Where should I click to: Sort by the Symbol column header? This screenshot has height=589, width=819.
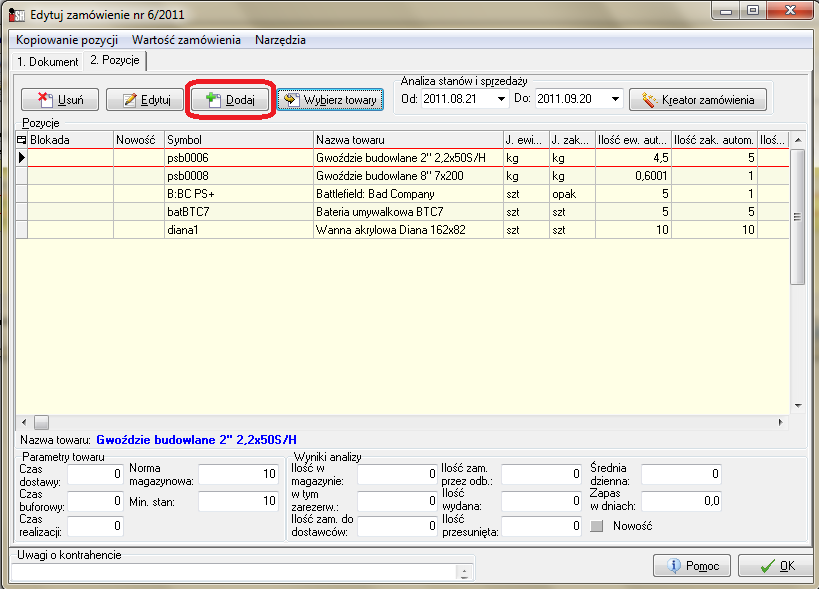[x=239, y=139]
